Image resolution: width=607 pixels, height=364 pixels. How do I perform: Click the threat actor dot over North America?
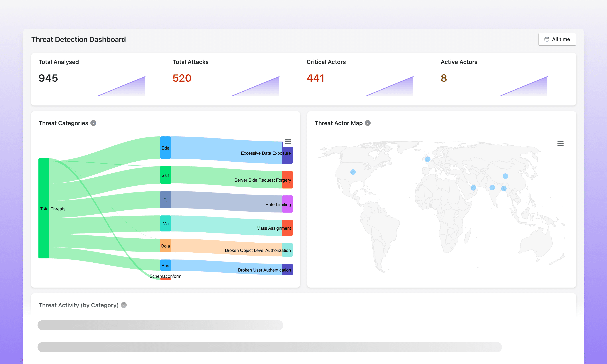tap(353, 172)
